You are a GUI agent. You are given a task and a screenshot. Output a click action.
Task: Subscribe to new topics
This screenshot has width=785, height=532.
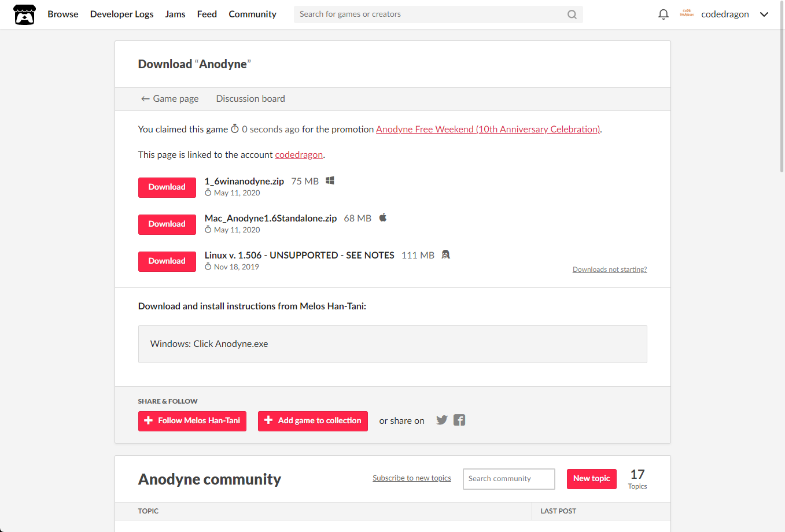point(412,478)
